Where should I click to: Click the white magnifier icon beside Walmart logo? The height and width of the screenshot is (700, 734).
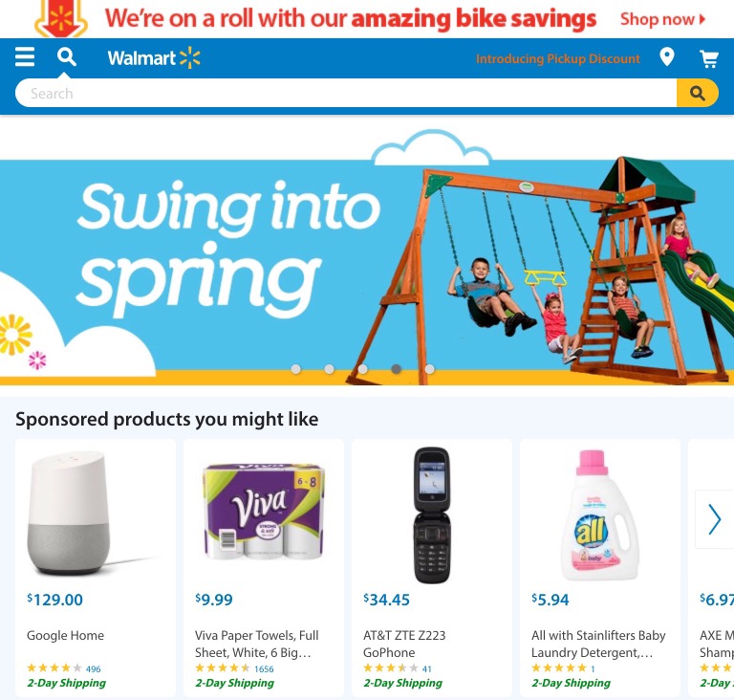[x=67, y=57]
